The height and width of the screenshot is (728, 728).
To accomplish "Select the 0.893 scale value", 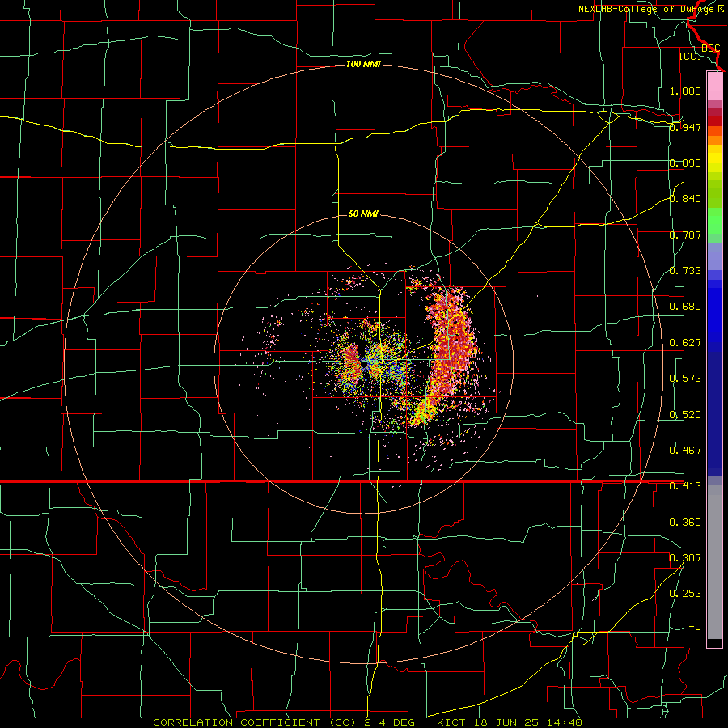I will click(685, 163).
